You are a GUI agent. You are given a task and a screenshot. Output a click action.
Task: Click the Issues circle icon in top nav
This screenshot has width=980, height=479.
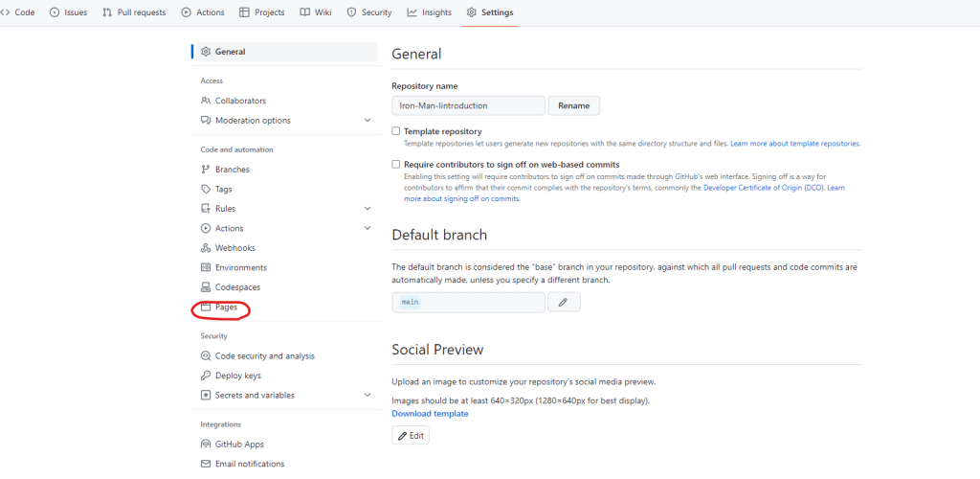(55, 12)
